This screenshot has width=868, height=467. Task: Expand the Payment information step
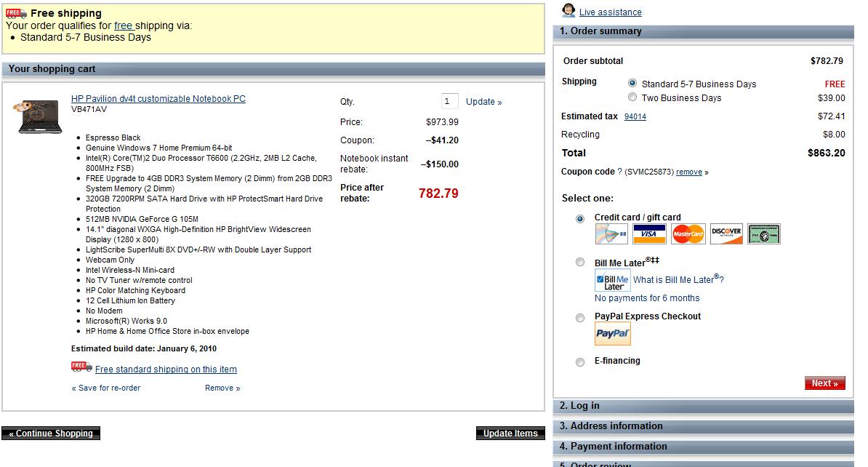tap(703, 447)
